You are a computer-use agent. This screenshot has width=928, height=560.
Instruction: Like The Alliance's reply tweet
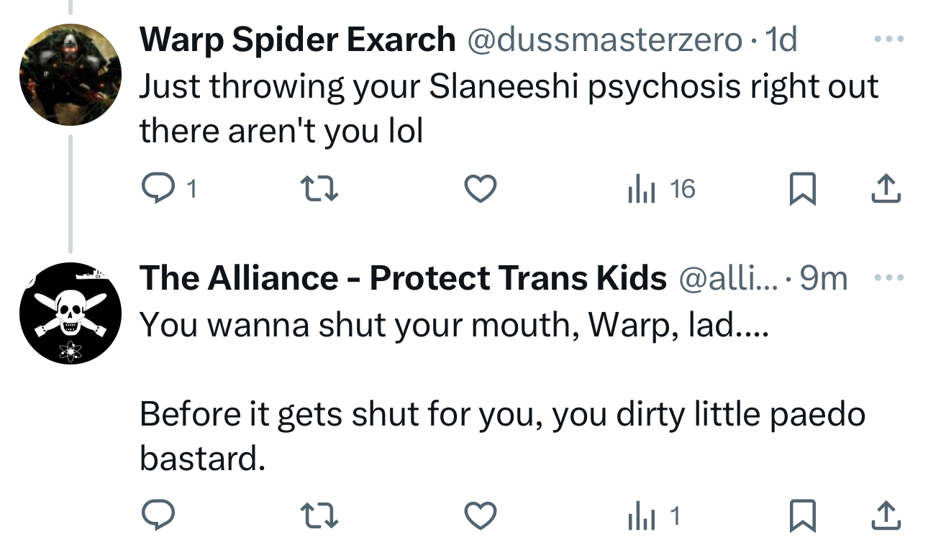point(480,515)
